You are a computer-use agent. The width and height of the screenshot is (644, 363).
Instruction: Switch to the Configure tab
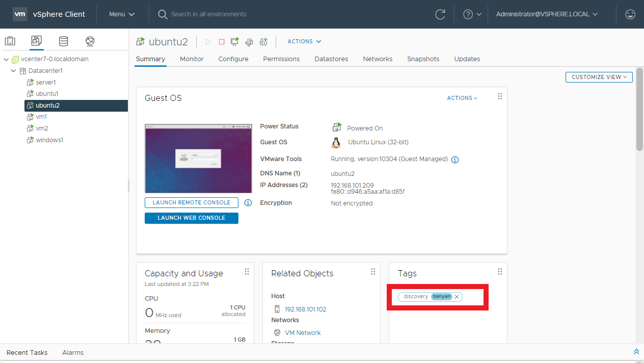233,59
